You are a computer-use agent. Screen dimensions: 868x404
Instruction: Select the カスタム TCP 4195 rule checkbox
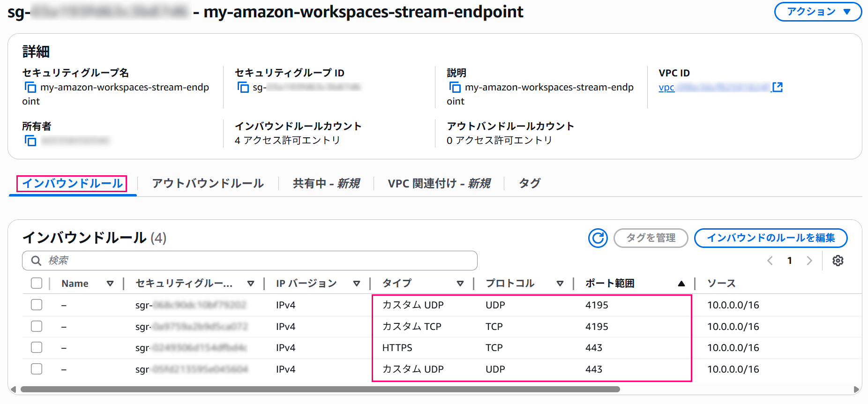(x=37, y=326)
